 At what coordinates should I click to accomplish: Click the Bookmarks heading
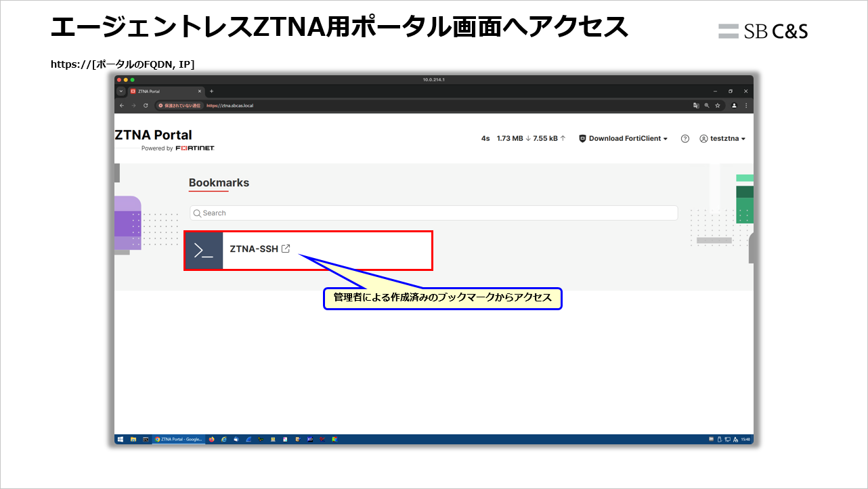[x=219, y=183]
